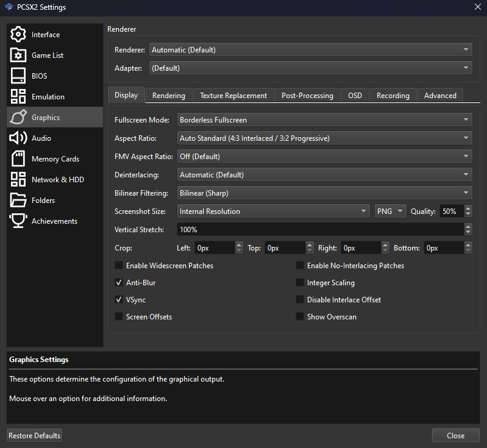Decrease the screenshot Quality value
This screenshot has width=487, height=448.
(468, 215)
